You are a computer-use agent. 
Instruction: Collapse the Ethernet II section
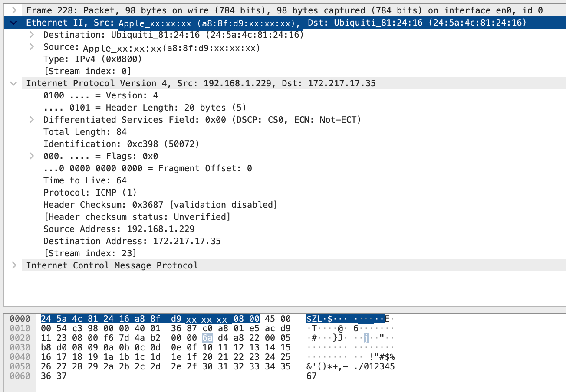(14, 23)
